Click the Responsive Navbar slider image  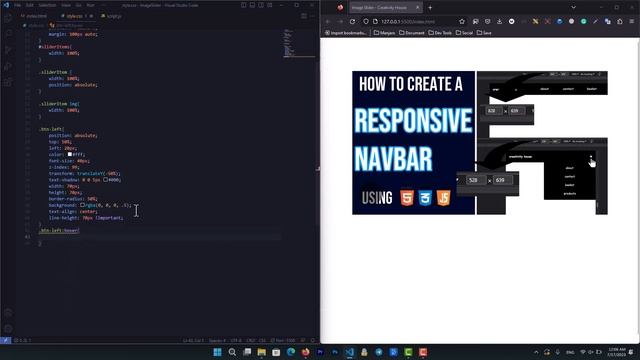pyautogui.click(x=480, y=143)
